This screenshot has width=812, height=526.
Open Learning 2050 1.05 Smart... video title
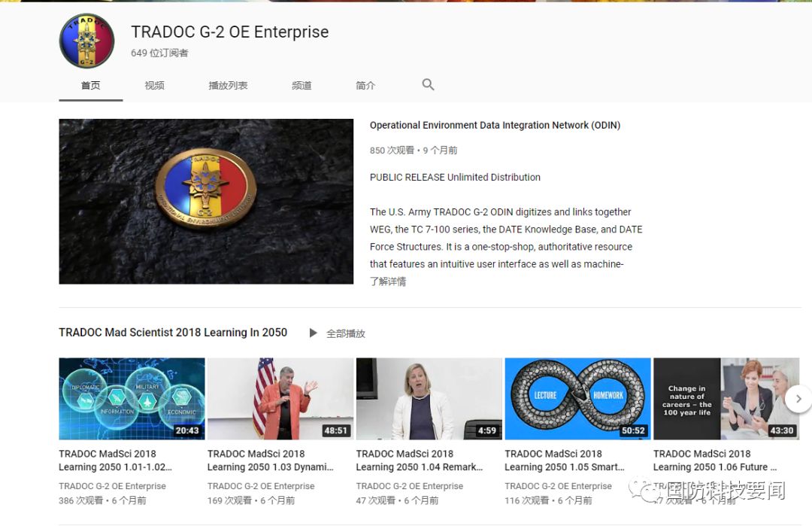pyautogui.click(x=565, y=461)
